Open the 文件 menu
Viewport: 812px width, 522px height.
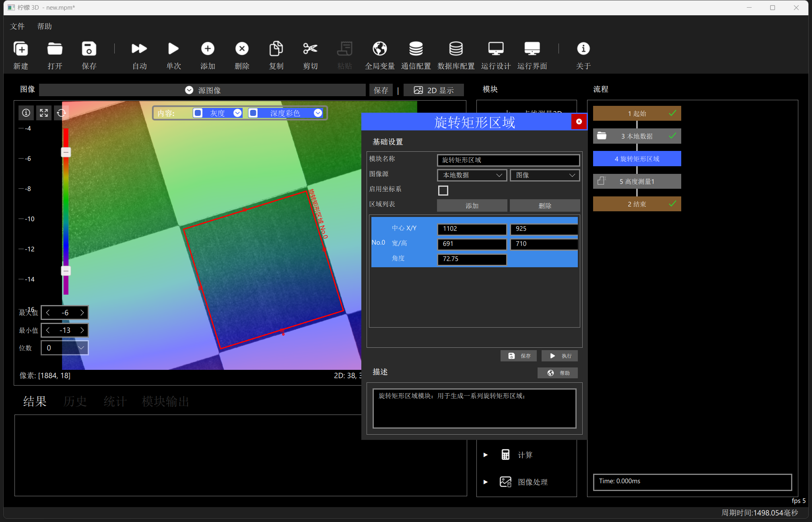pyautogui.click(x=17, y=26)
